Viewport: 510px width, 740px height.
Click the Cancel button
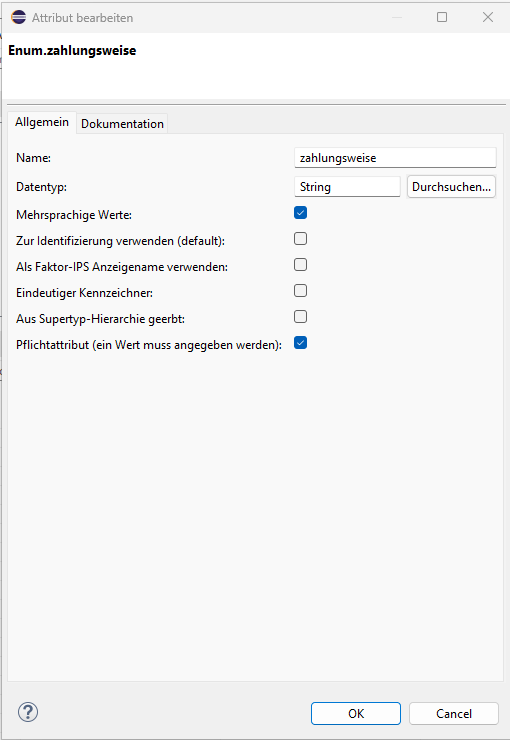[454, 714]
